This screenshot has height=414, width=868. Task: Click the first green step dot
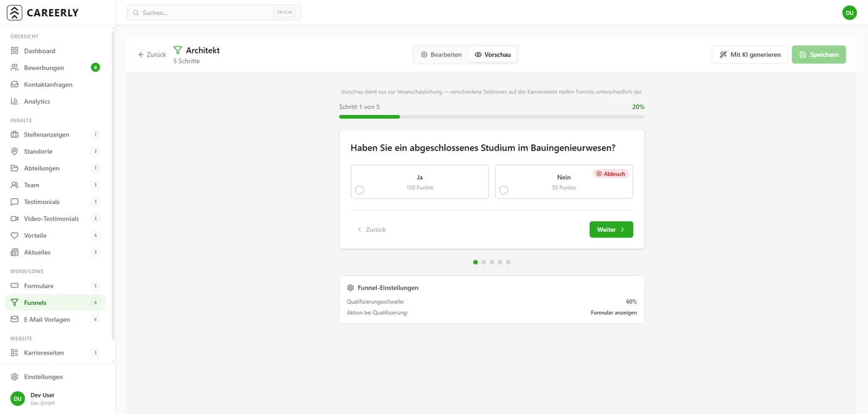pos(476,262)
